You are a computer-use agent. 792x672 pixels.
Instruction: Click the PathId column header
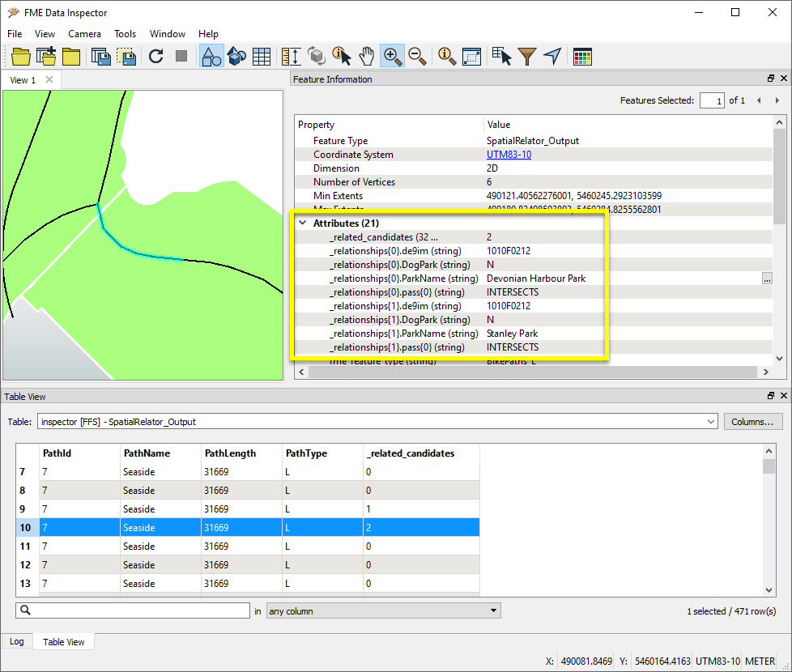tap(79, 453)
